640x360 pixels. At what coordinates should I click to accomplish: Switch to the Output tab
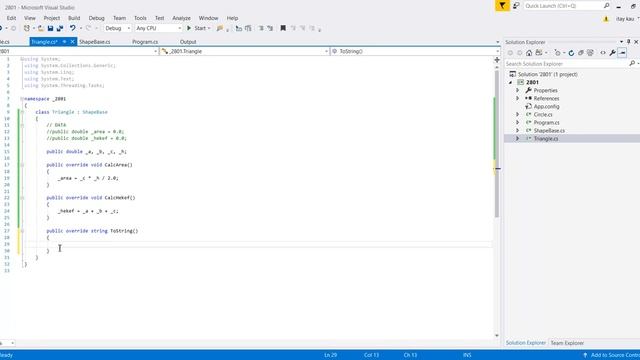(x=188, y=42)
